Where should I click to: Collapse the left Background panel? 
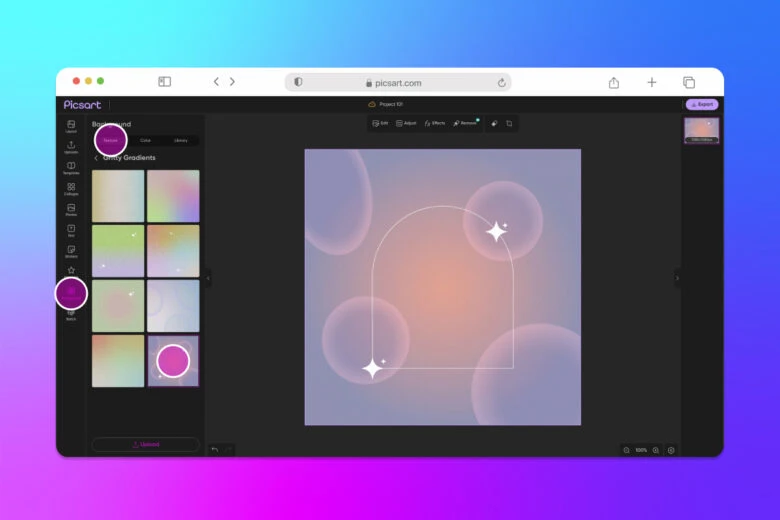point(208,279)
